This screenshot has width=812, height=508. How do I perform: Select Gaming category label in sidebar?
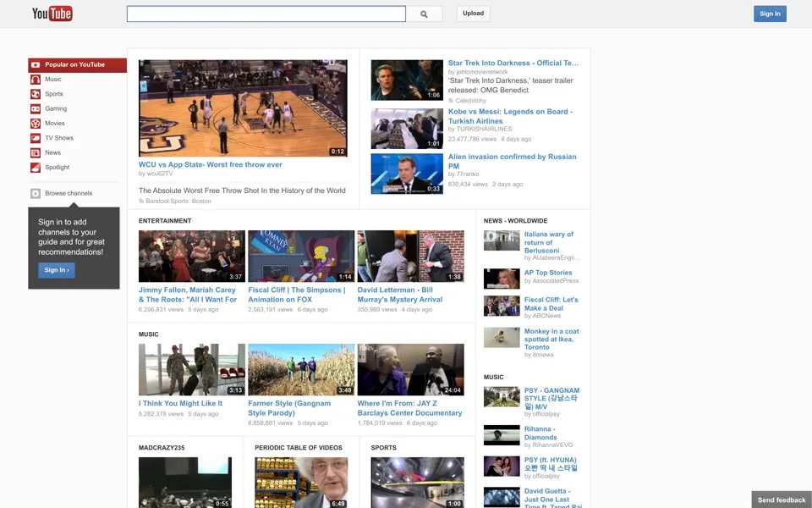point(56,109)
